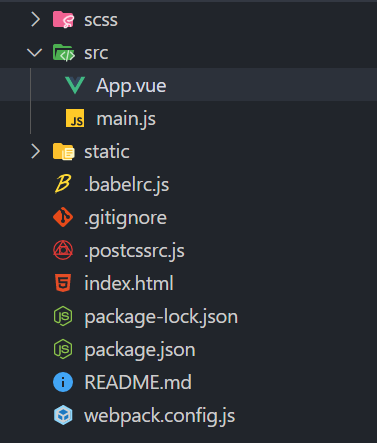
Task: Click the yellow JS icon for main.js
Action: point(75,118)
